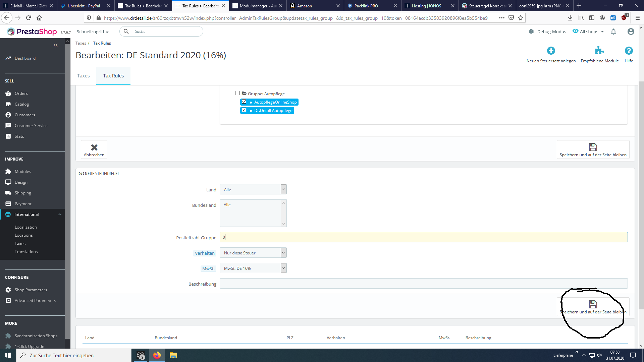
Task: Open Empfohlene Module
Action: (x=600, y=51)
